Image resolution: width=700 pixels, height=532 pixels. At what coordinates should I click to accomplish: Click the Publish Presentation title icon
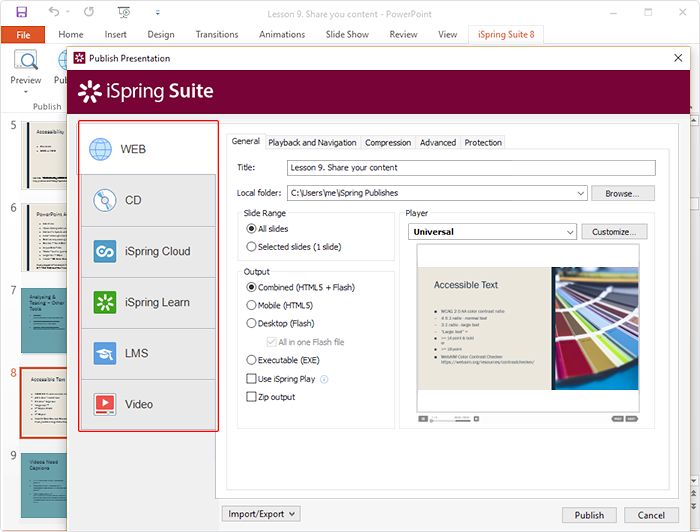[x=79, y=58]
